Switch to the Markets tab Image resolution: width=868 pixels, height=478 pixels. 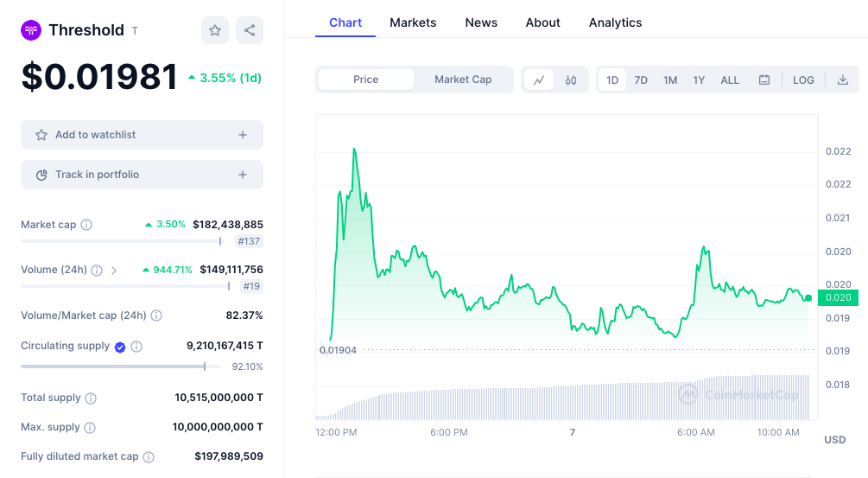413,22
